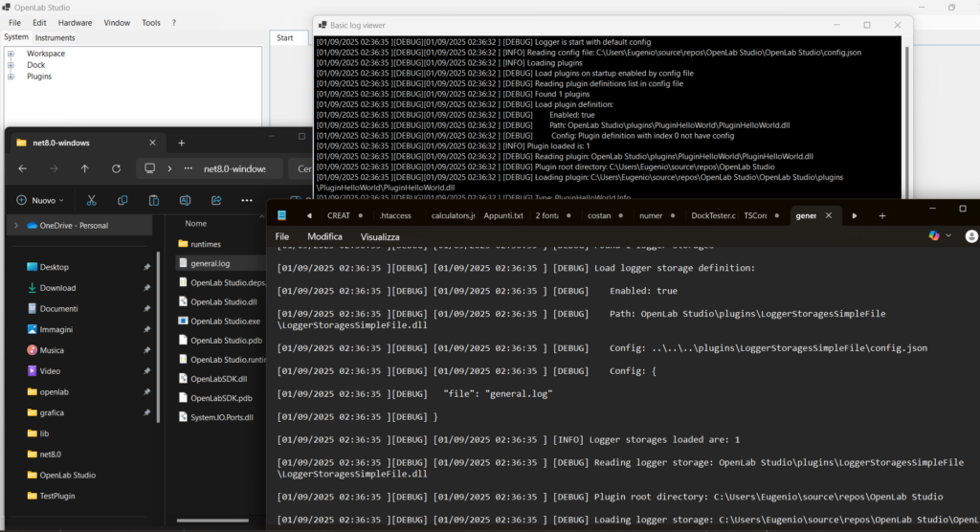
Task: Switch to the System tab
Action: pos(16,37)
